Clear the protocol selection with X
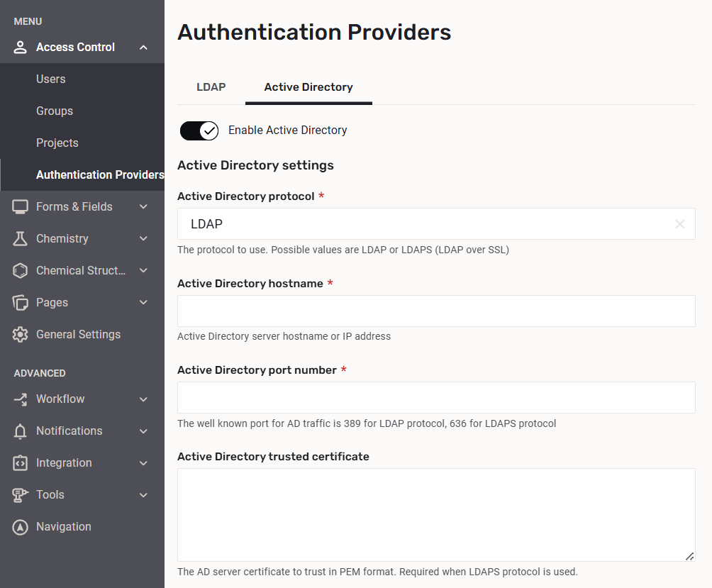 679,224
